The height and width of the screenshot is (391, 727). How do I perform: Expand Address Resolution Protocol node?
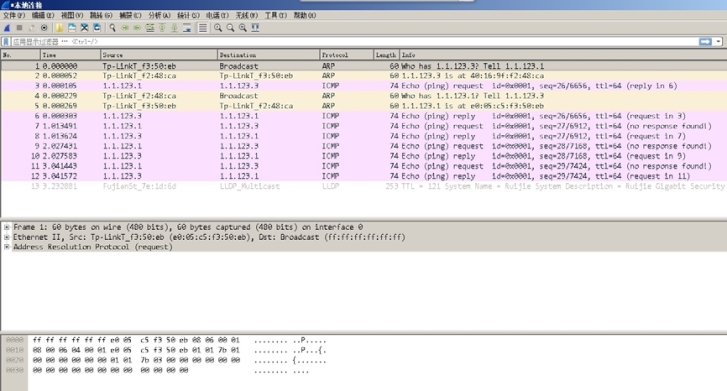[6, 247]
